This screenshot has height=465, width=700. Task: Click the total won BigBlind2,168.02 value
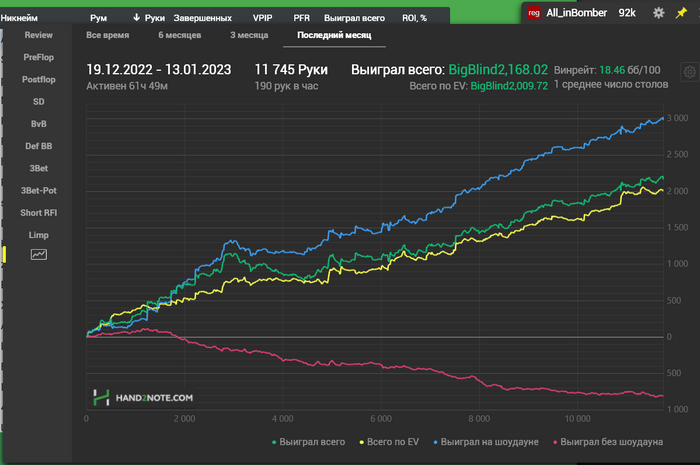[x=498, y=70]
